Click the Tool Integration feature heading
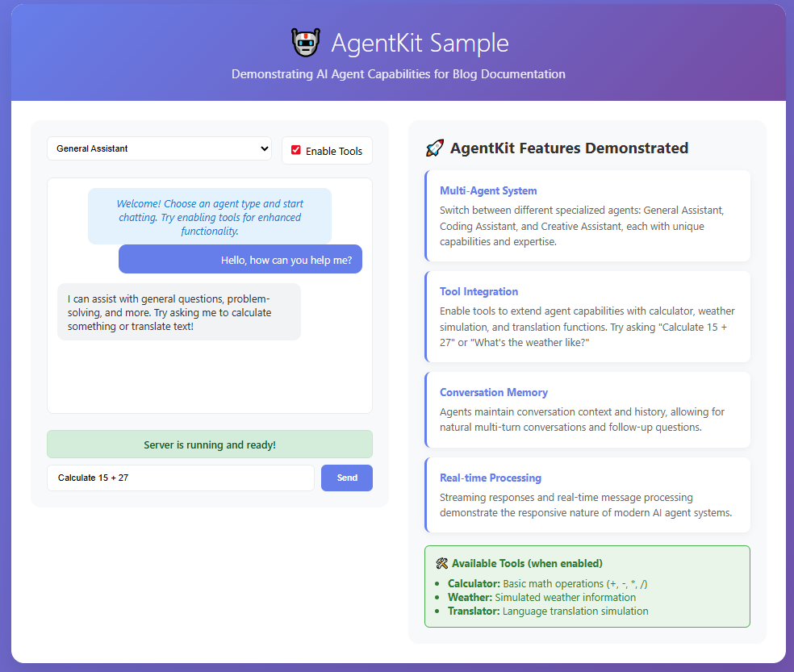 tap(478, 291)
